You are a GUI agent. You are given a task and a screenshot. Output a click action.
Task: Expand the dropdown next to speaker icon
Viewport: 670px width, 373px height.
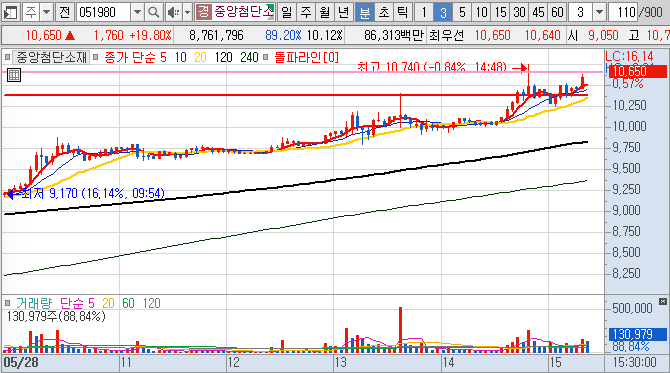click(x=187, y=12)
